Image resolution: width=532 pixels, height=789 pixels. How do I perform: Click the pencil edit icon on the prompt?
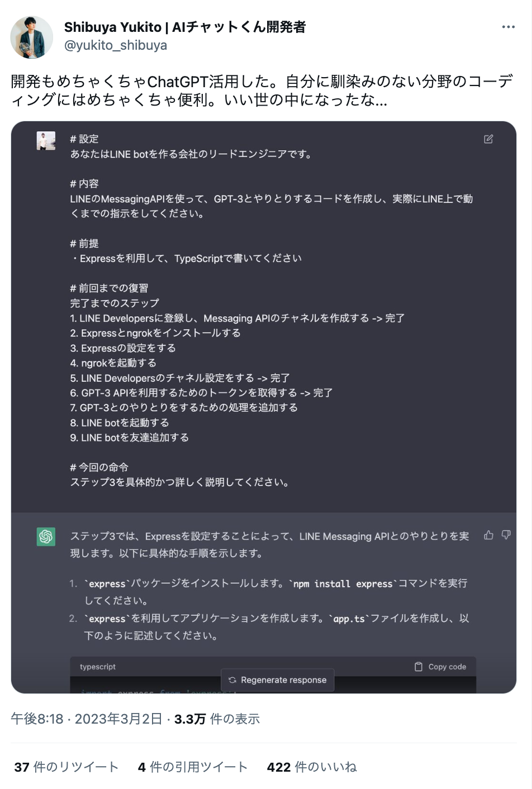[489, 139]
